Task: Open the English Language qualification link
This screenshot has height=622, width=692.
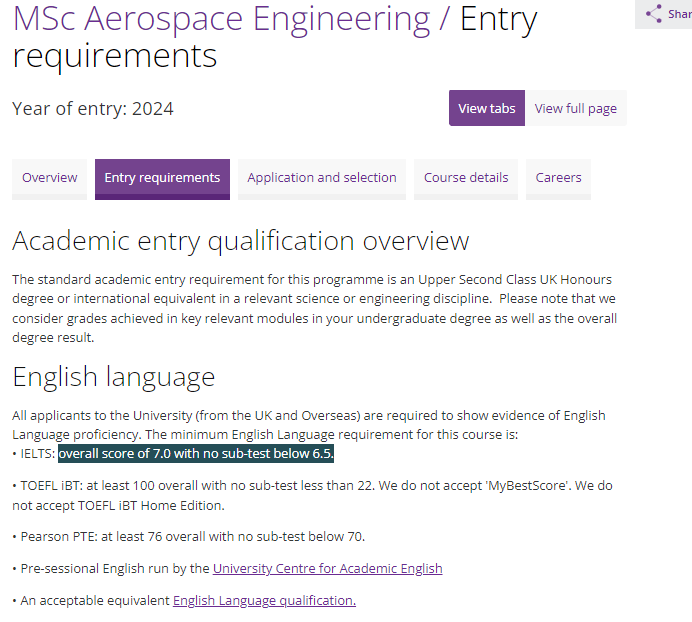Action: click(264, 601)
